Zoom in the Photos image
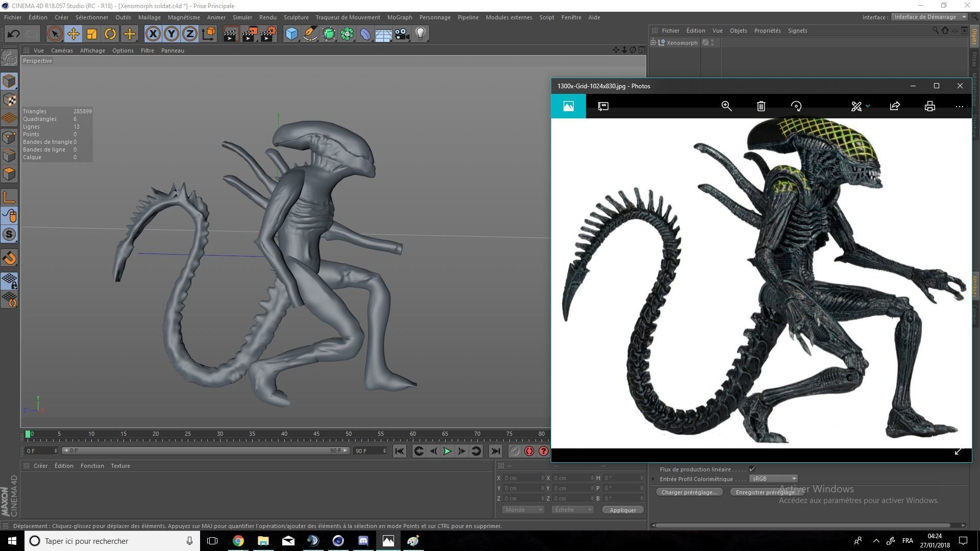The image size is (980, 551). 726,106
